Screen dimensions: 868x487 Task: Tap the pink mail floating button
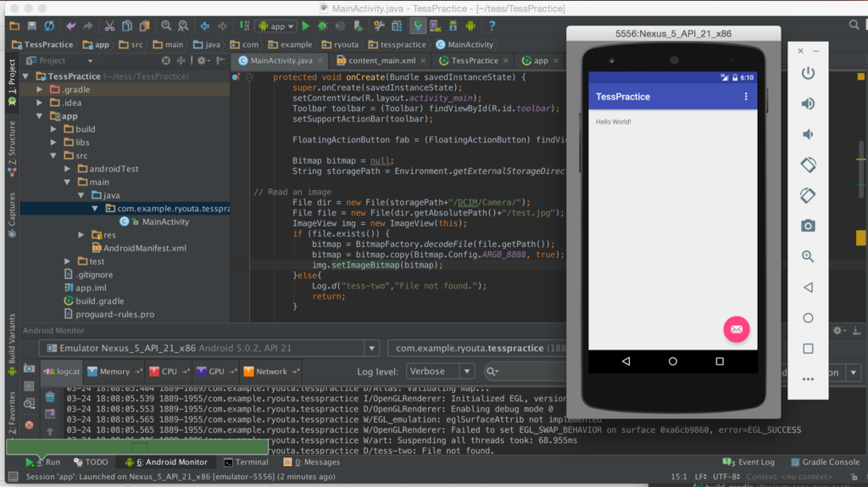pyautogui.click(x=737, y=330)
